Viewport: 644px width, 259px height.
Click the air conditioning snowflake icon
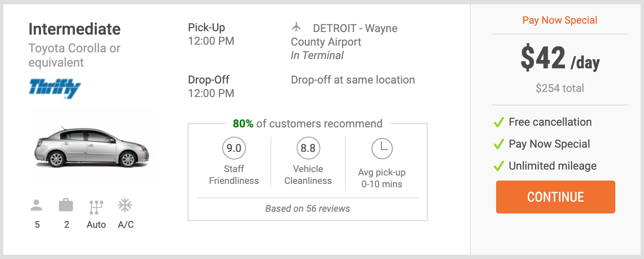point(125,205)
